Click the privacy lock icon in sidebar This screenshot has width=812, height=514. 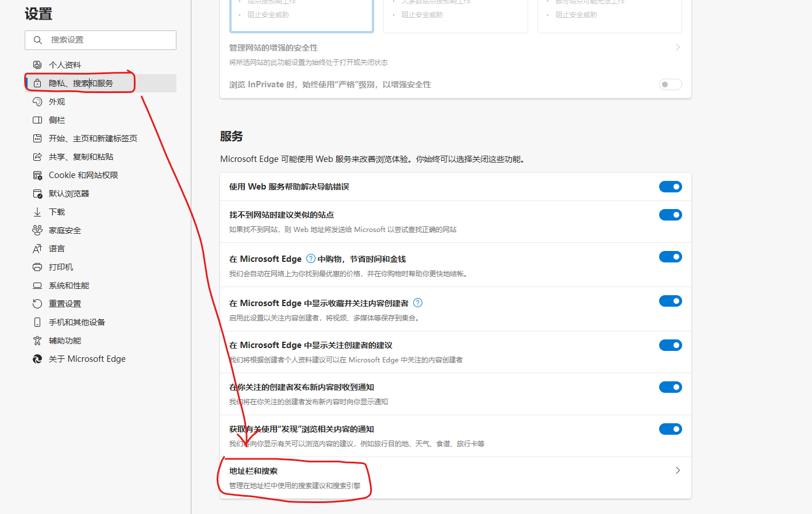click(37, 83)
